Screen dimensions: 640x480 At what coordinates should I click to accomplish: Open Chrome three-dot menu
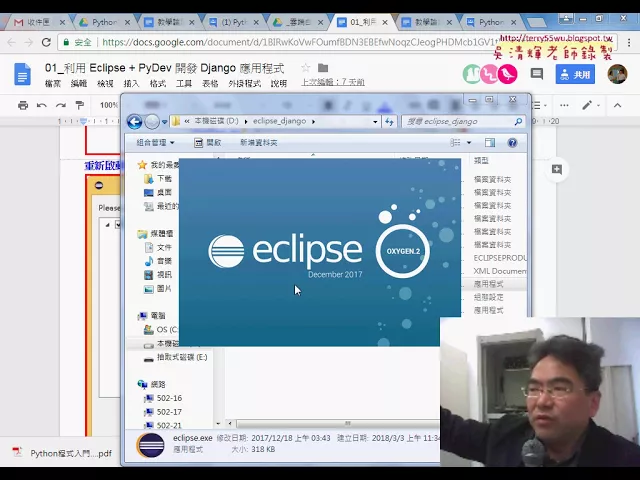tap(629, 43)
